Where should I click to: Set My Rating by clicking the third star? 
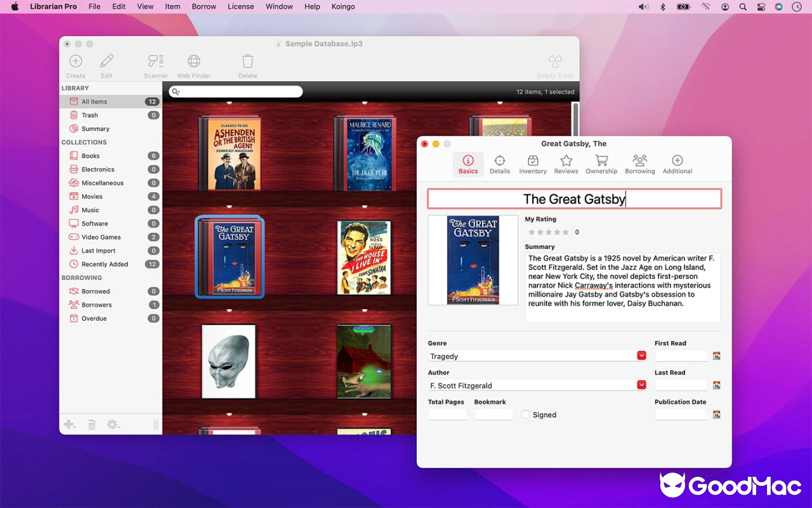[551, 232]
